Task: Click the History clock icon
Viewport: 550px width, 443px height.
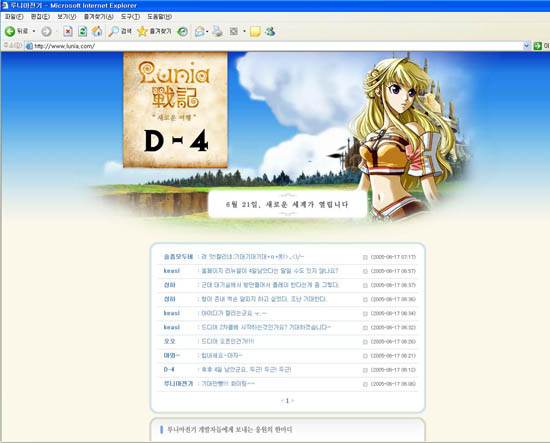Action: (182, 32)
